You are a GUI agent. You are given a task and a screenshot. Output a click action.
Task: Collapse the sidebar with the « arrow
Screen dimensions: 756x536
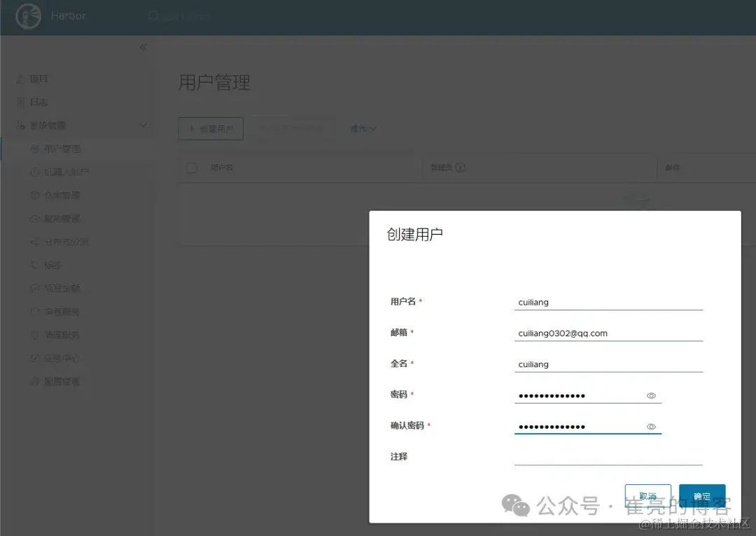point(143,47)
